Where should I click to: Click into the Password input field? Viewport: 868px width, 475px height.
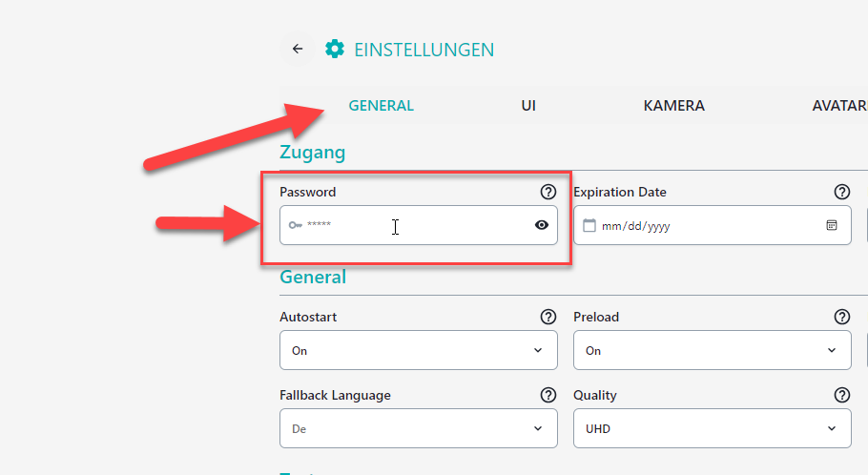419,225
